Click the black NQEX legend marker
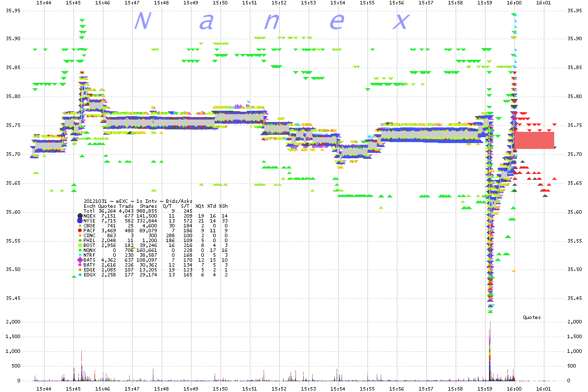Image resolution: width=588 pixels, height=392 pixels. 80,216
